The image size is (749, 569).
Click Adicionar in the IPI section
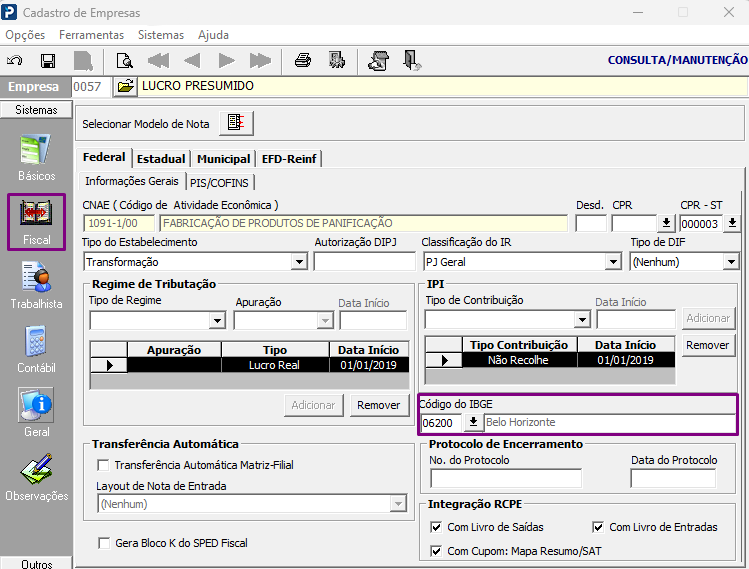[708, 318]
